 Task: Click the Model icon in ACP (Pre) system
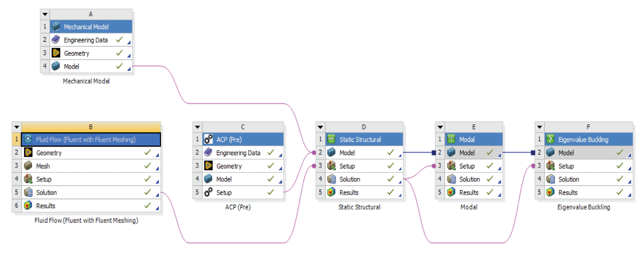208,179
